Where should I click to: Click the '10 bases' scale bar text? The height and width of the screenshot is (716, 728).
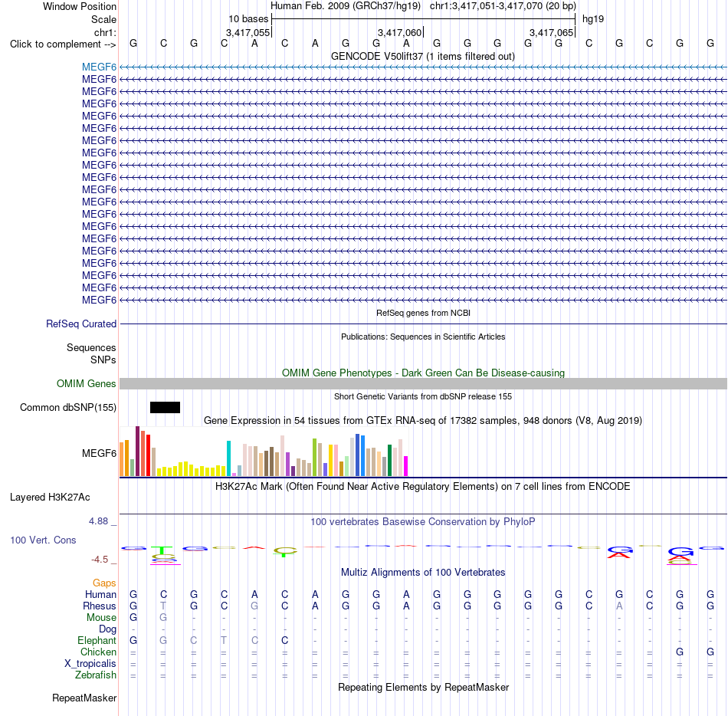(x=248, y=19)
